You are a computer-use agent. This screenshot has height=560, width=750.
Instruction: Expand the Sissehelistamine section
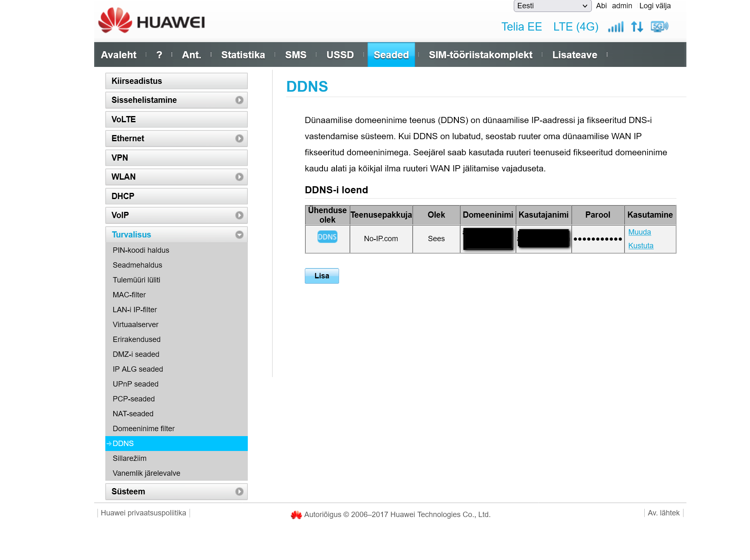coord(176,100)
